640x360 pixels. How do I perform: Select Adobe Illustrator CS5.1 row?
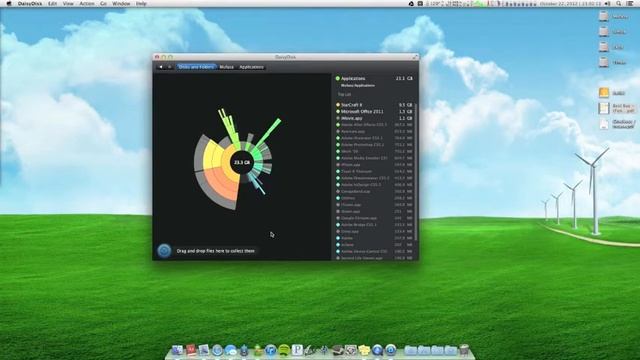[x=374, y=138]
